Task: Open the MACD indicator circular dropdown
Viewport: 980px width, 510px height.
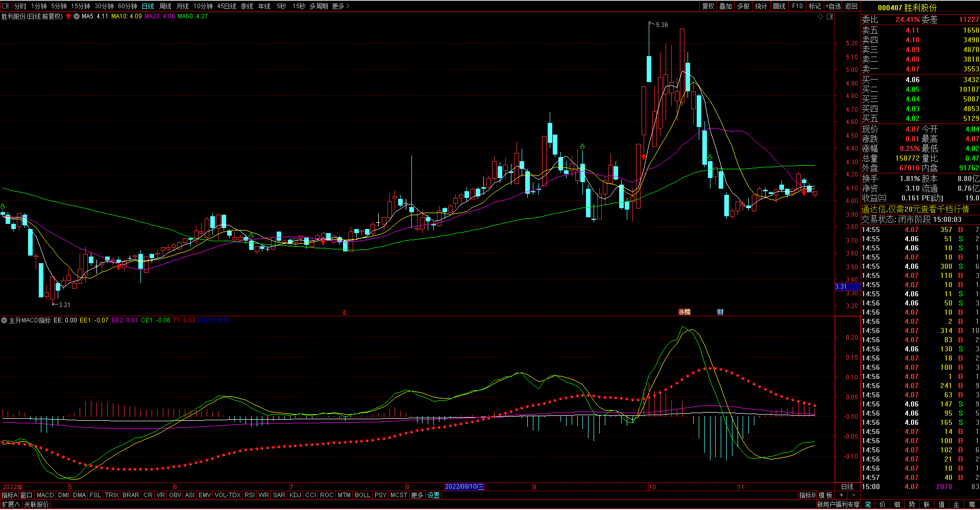Action: point(4,320)
